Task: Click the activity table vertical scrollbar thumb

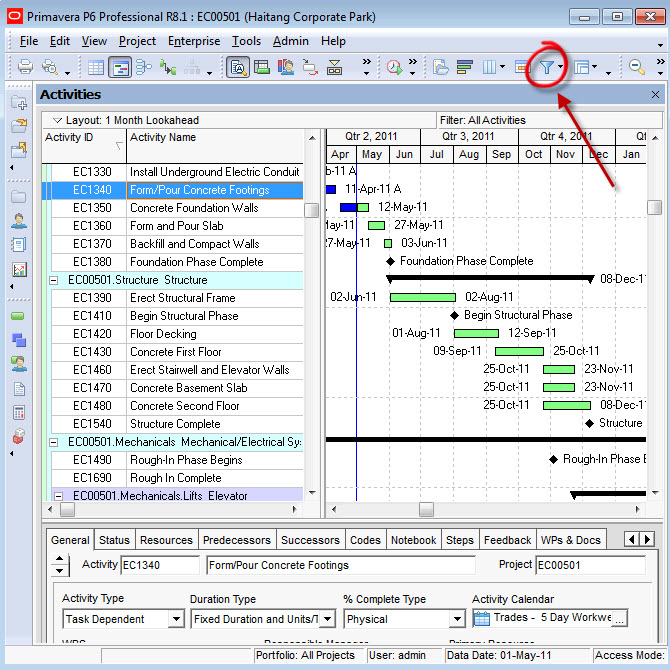Action: tap(311, 210)
